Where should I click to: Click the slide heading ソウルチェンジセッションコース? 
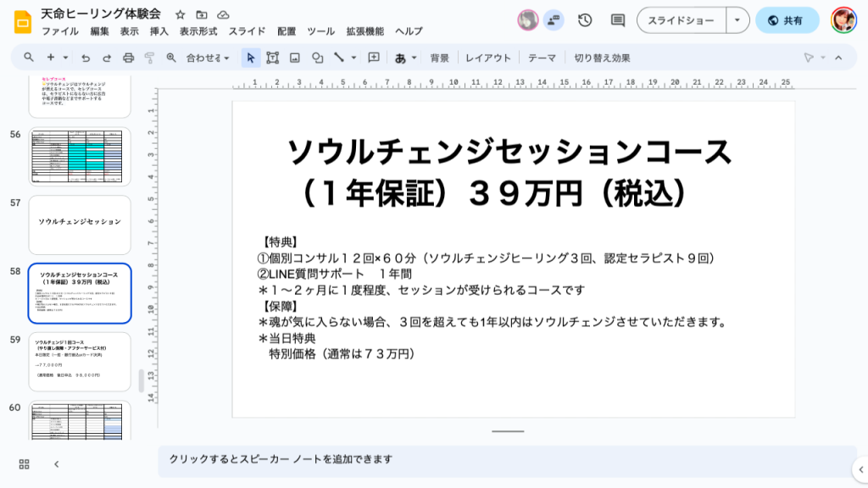click(509, 152)
